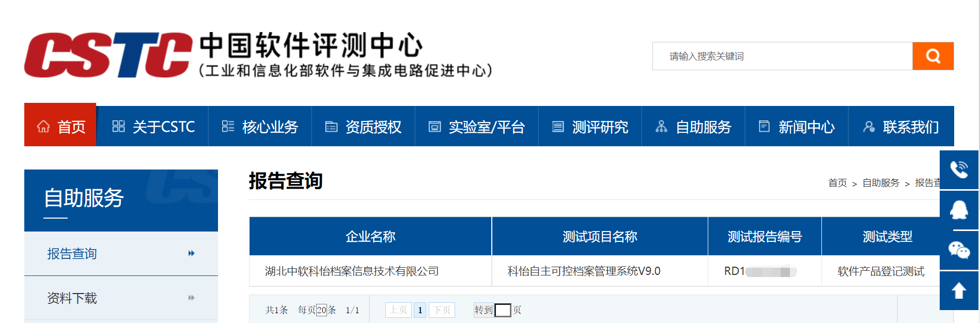This screenshot has height=323, width=980.
Task: Click 自助服务 breadcrumb link
Action: tap(881, 183)
